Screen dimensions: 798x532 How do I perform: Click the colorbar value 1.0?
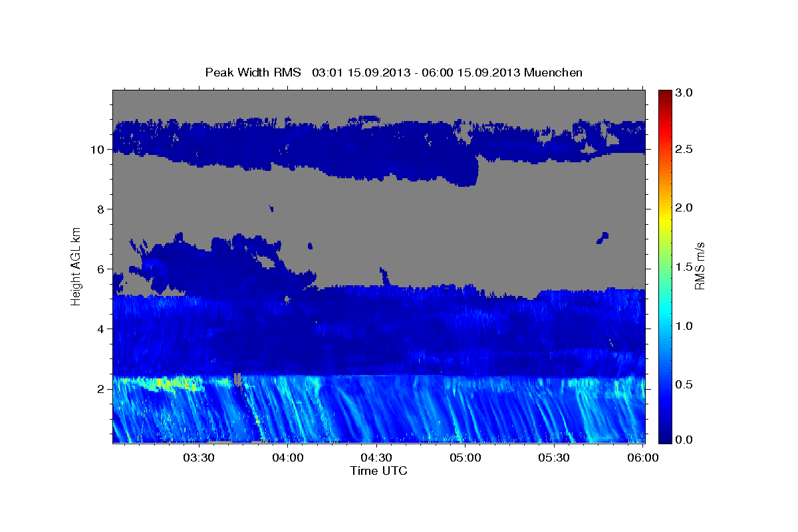pos(685,326)
